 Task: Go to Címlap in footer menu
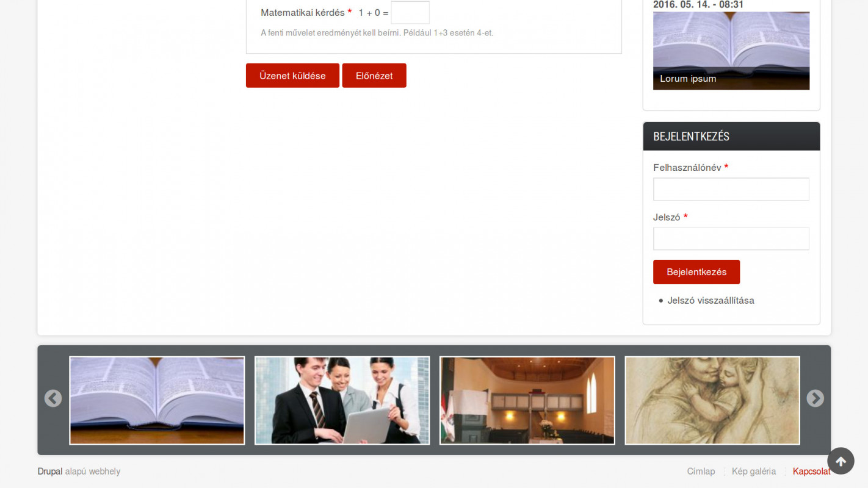coord(701,472)
